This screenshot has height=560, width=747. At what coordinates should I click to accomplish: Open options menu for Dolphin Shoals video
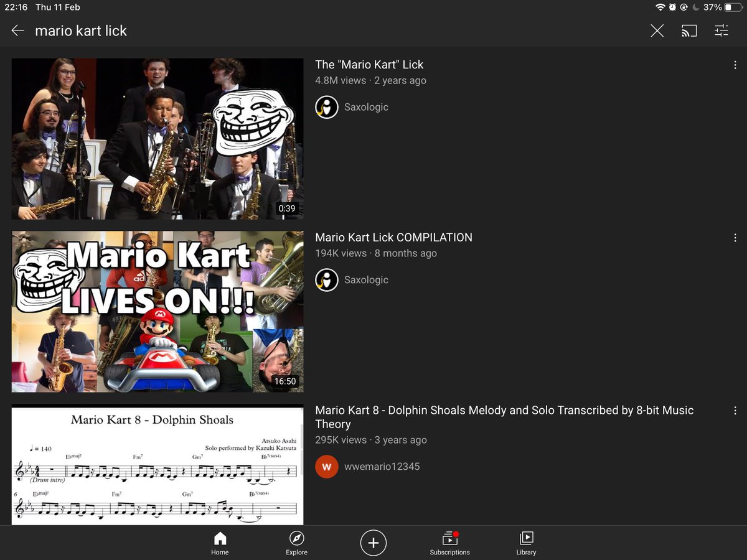pos(735,411)
